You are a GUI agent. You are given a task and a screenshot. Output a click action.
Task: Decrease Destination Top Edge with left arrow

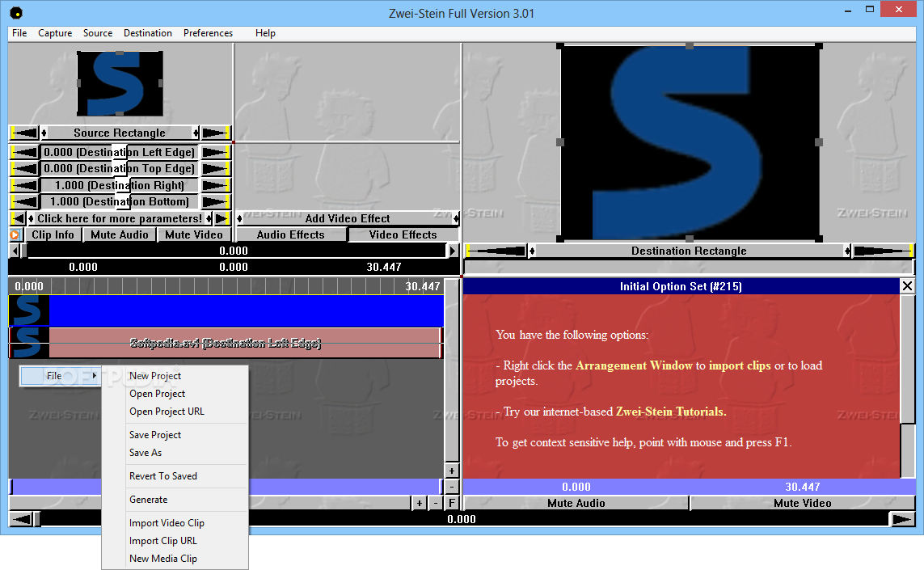[24, 169]
